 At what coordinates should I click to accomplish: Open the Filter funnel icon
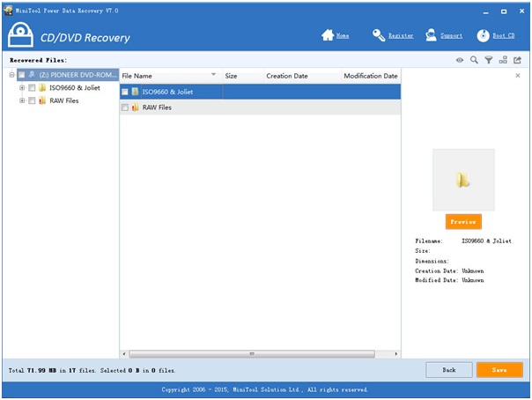tap(488, 60)
